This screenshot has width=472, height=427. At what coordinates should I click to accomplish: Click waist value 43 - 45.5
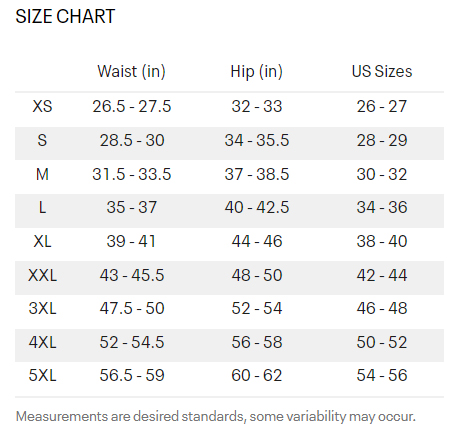132,275
